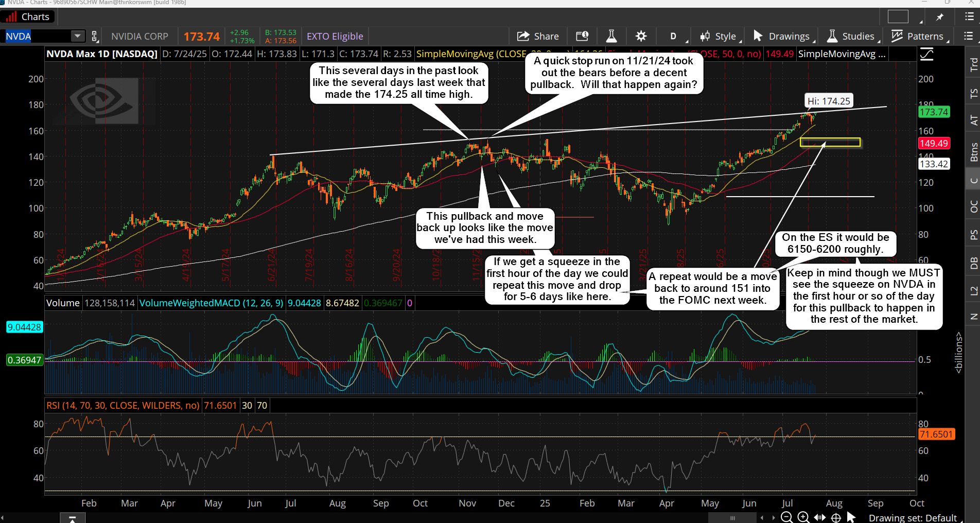
Task: Open the Trd sidebar tab
Action: point(973,64)
